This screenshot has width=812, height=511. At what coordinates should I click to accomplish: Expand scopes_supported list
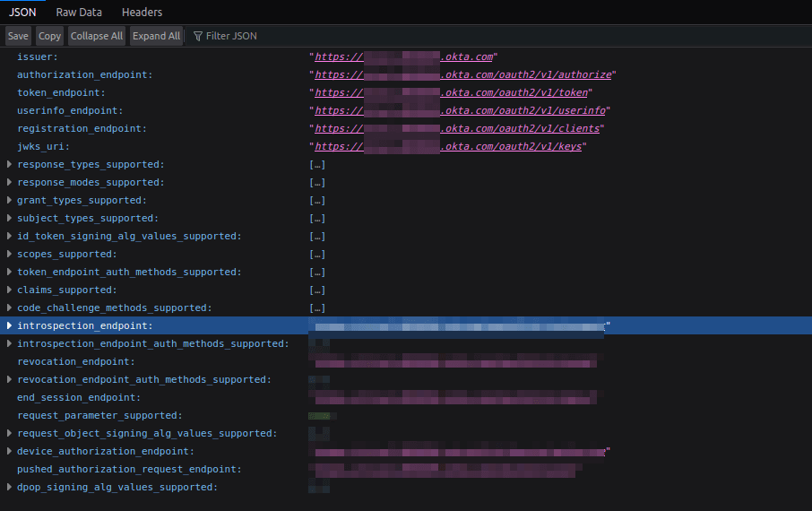(x=9, y=255)
